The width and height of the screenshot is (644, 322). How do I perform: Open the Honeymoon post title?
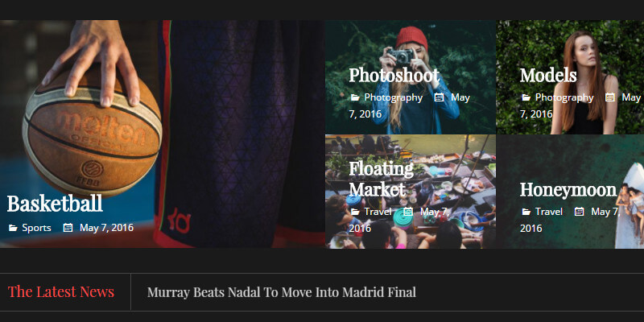coord(568,190)
